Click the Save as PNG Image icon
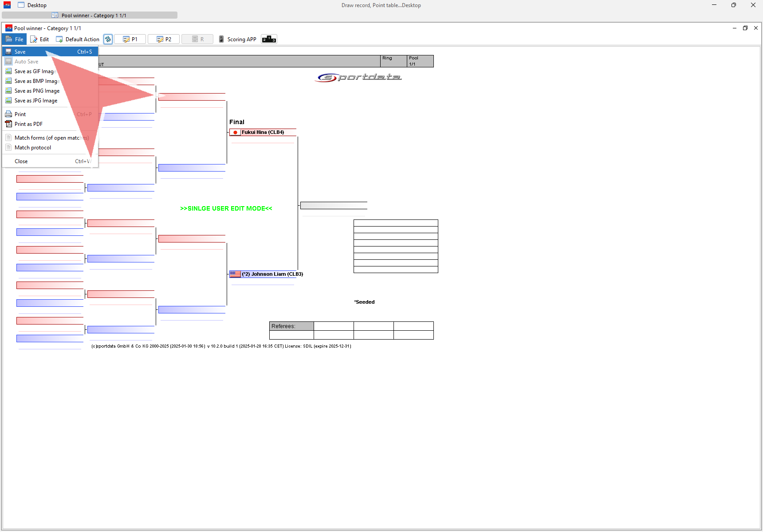 tap(8, 91)
